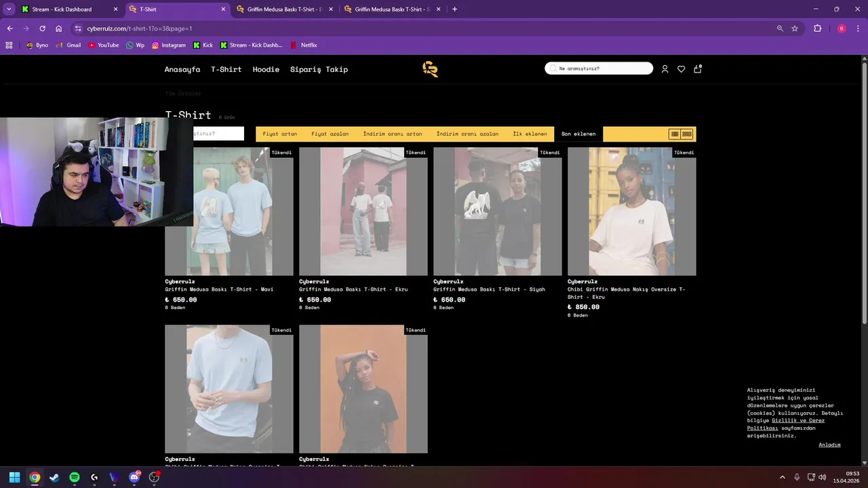Click the volume icon in system tray
This screenshot has width=868, height=488.
[822, 477]
